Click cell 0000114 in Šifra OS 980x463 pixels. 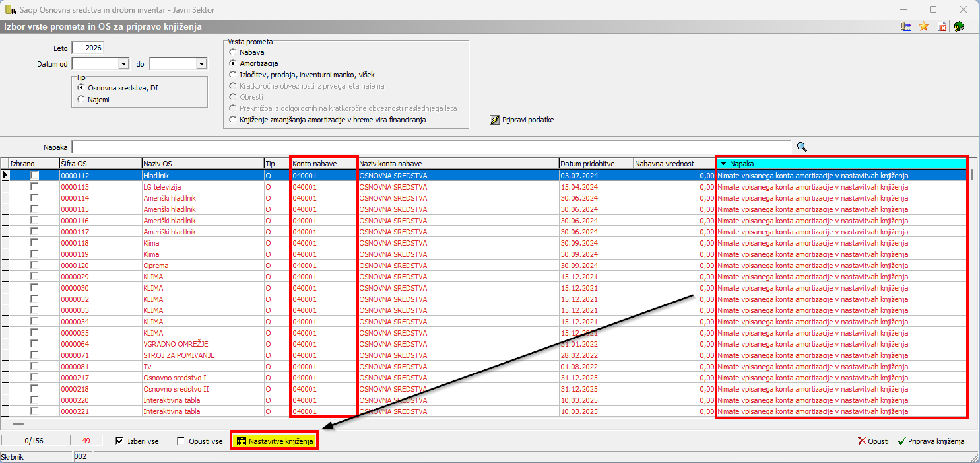75,198
